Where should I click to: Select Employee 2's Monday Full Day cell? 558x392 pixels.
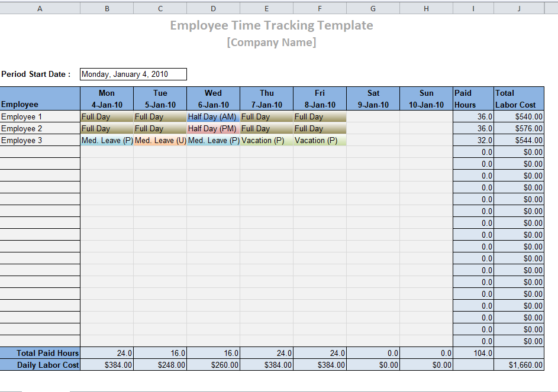pyautogui.click(x=107, y=129)
